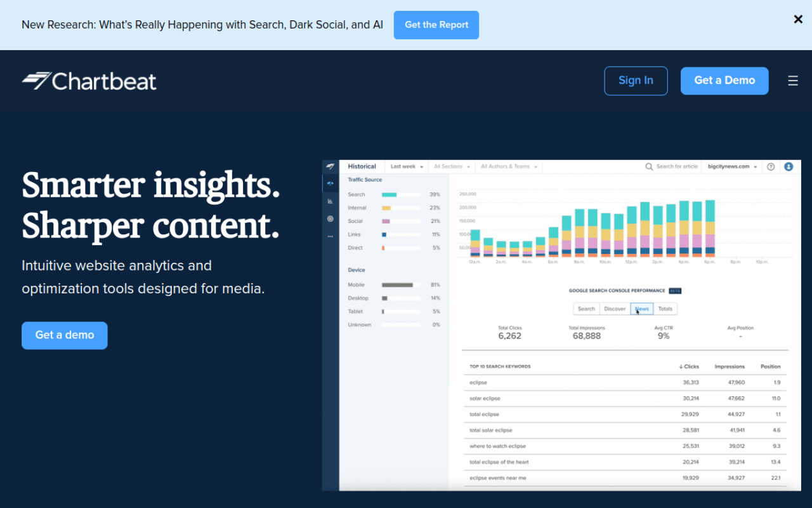Viewport: 812px width, 508px height.
Task: Click the Sign In button
Action: click(636, 81)
